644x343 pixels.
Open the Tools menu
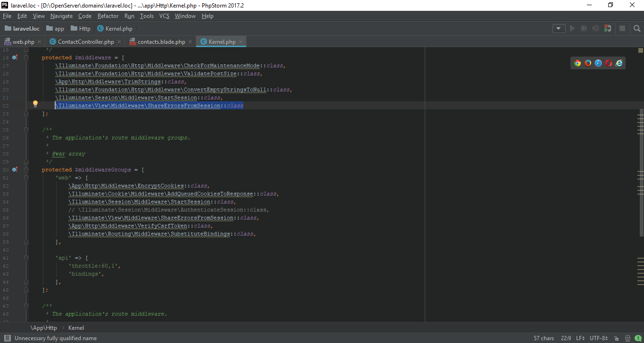tap(147, 16)
